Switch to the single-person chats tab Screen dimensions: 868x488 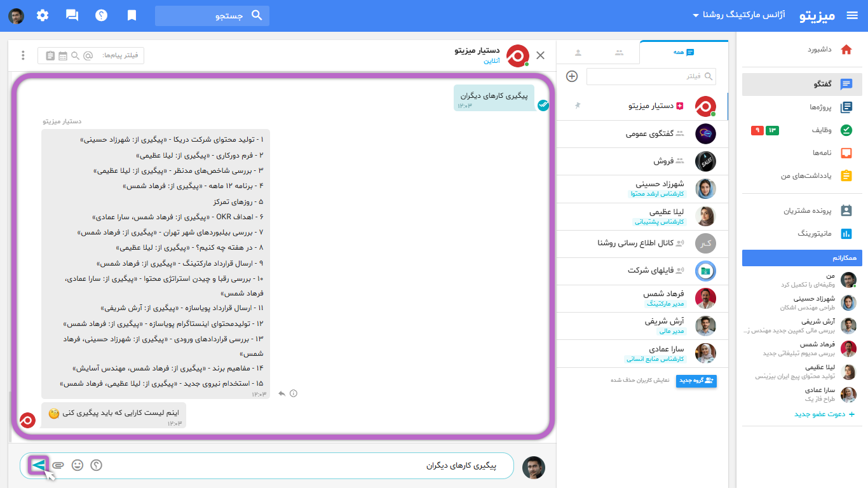(x=578, y=52)
